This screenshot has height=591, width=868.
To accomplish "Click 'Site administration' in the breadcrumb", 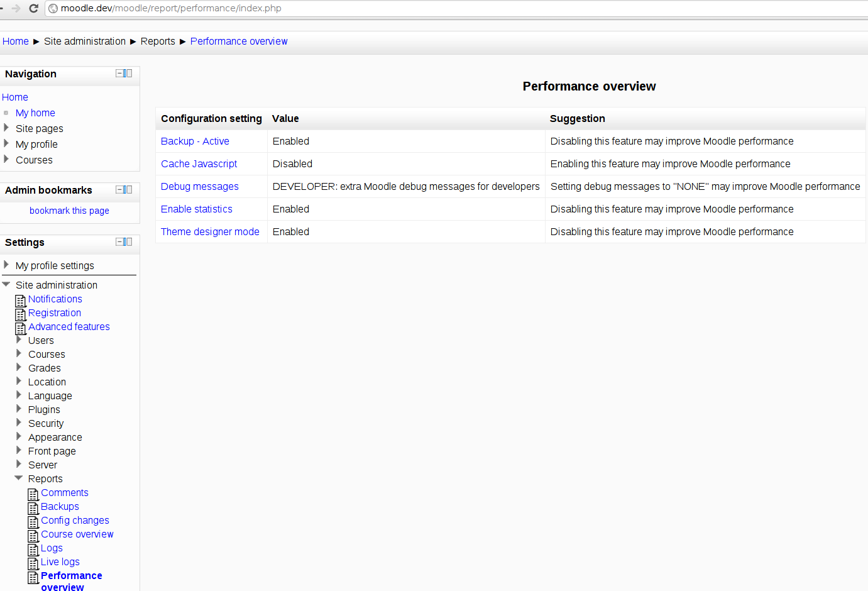I will (85, 41).
